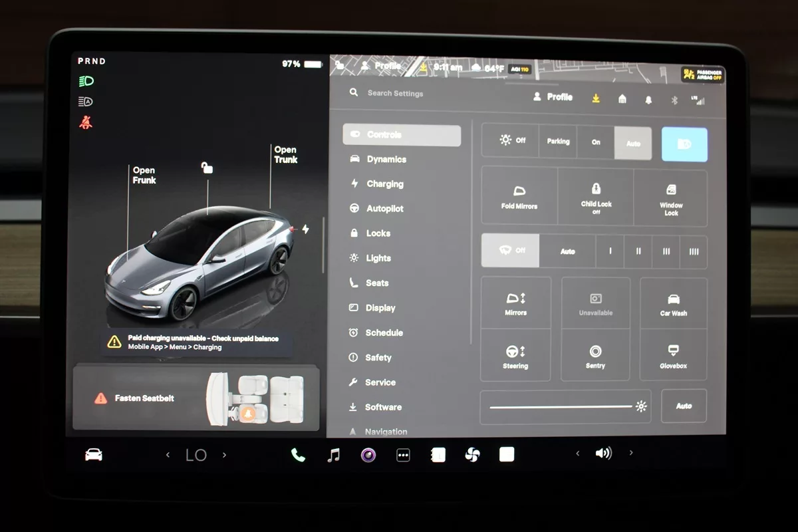Increase temperature with right arrow
The width and height of the screenshot is (798, 532).
[224, 455]
